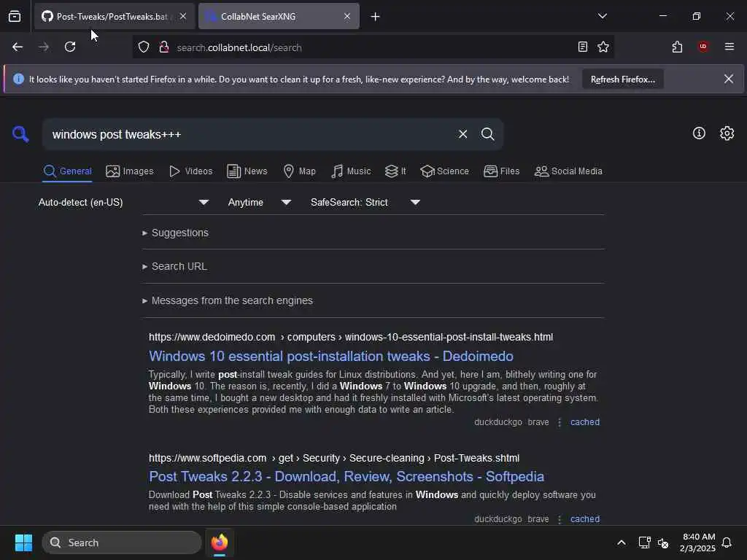Open the Anytime time range dropdown

260,203
